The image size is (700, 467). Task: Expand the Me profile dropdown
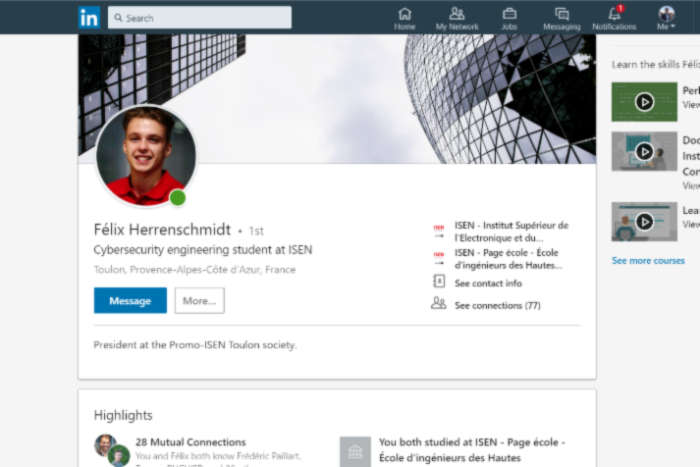click(x=666, y=18)
